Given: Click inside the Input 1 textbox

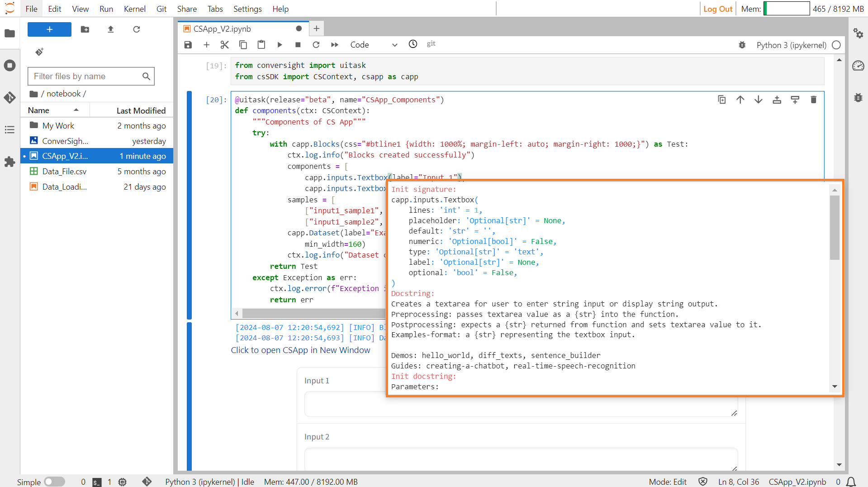Looking at the screenshot, I should click(x=521, y=404).
